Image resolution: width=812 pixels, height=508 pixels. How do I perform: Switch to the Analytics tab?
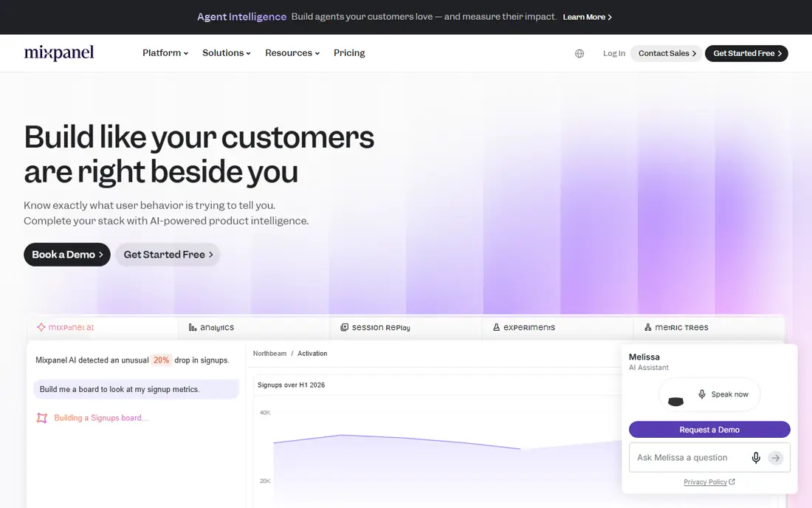pyautogui.click(x=254, y=327)
